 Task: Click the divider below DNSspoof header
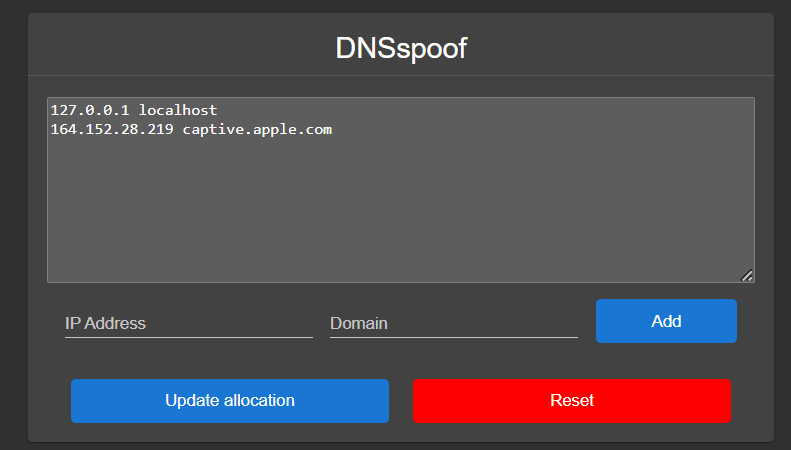[x=400, y=75]
